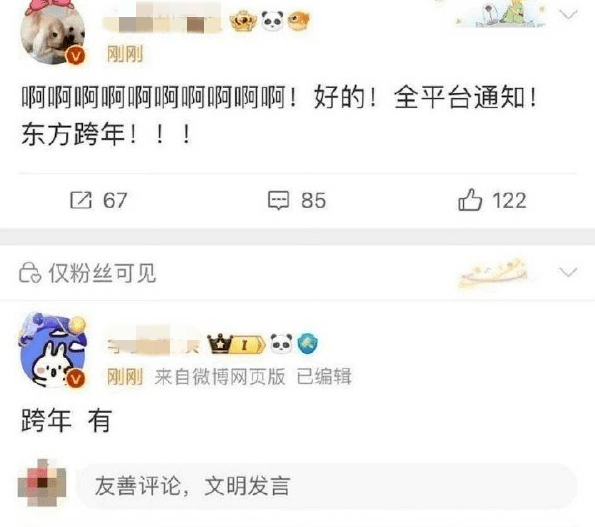Click the 仅粉丝可见 label

pyautogui.click(x=102, y=272)
